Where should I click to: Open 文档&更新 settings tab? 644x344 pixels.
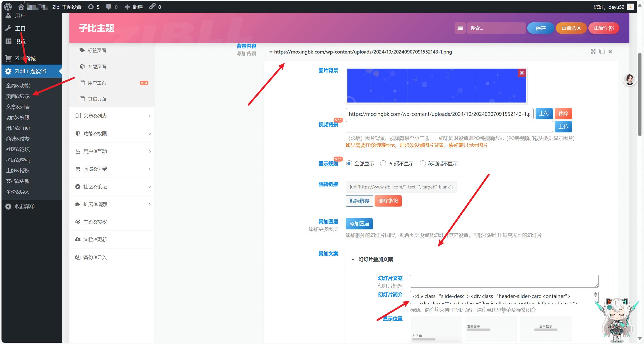coord(112,239)
